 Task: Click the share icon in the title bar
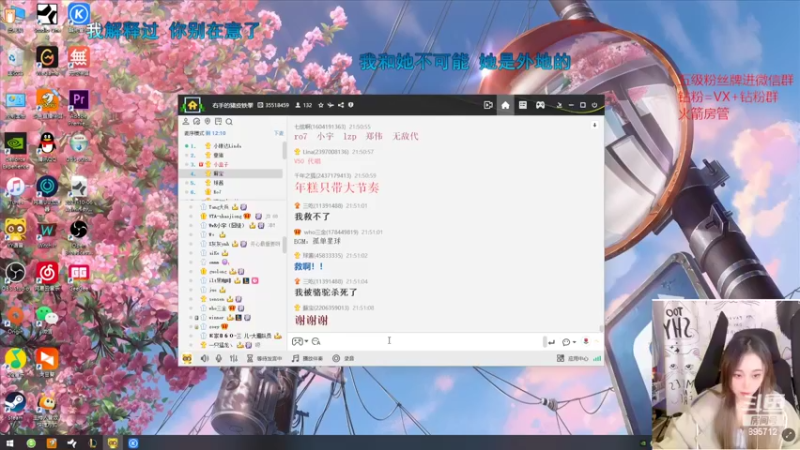340,105
